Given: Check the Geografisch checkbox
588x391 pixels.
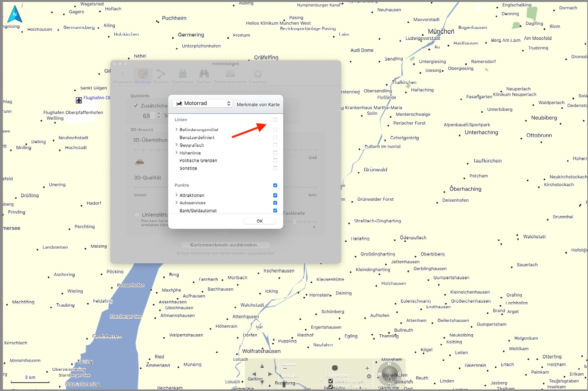Looking at the screenshot, I should [275, 145].
